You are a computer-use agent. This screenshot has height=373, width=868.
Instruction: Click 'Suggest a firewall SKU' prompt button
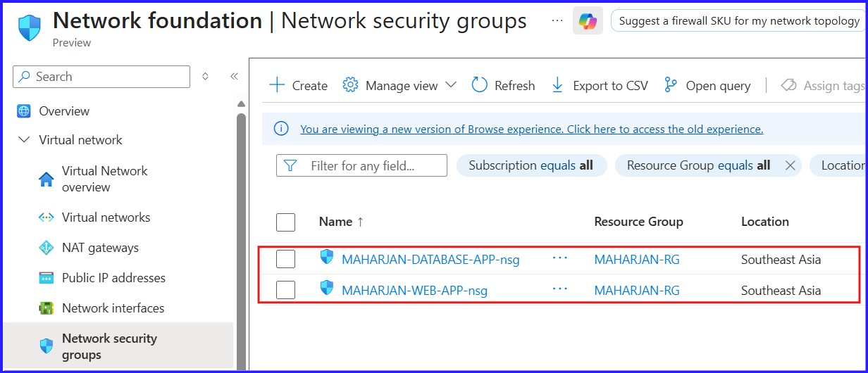(x=738, y=21)
